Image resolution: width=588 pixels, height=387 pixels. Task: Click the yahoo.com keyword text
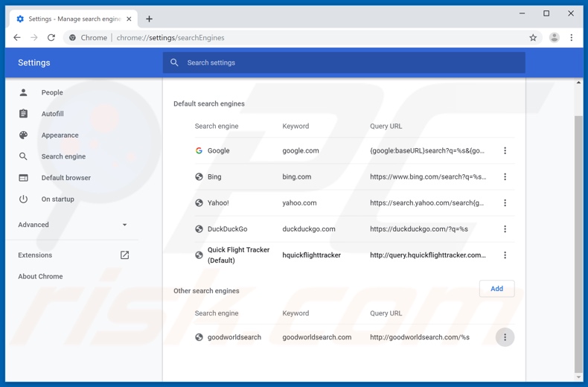point(299,203)
